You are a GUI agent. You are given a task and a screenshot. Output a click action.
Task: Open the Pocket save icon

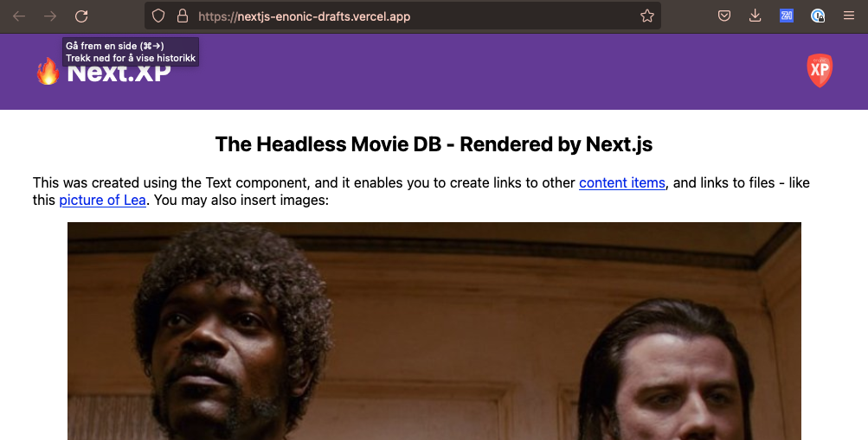[x=724, y=16]
